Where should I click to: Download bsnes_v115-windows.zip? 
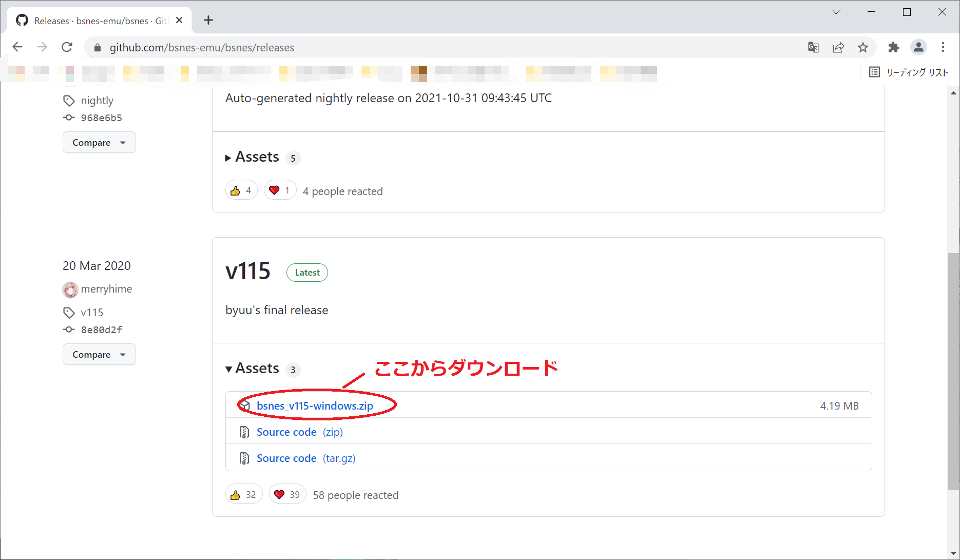[315, 406]
